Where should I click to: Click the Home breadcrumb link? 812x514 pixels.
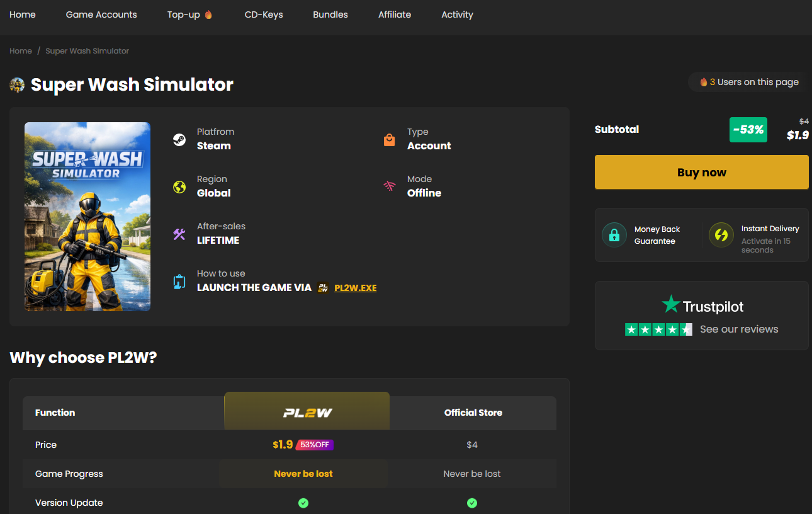(21, 51)
